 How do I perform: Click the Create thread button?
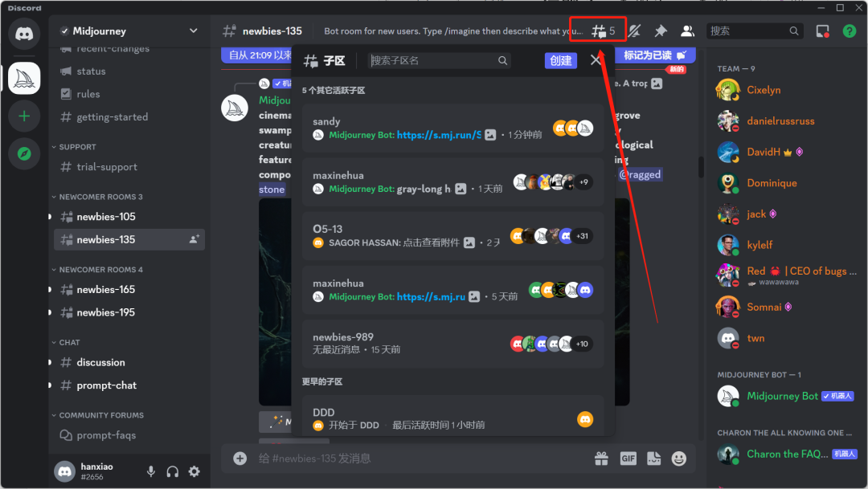(x=561, y=60)
